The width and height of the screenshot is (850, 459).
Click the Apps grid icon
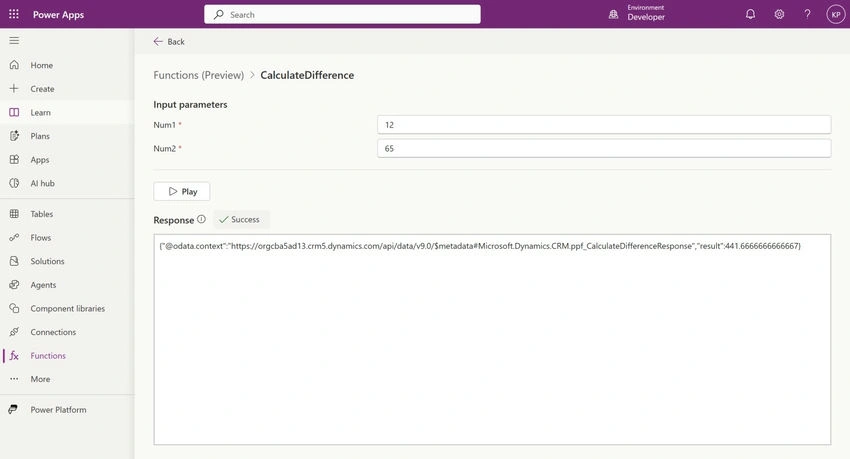click(14, 159)
